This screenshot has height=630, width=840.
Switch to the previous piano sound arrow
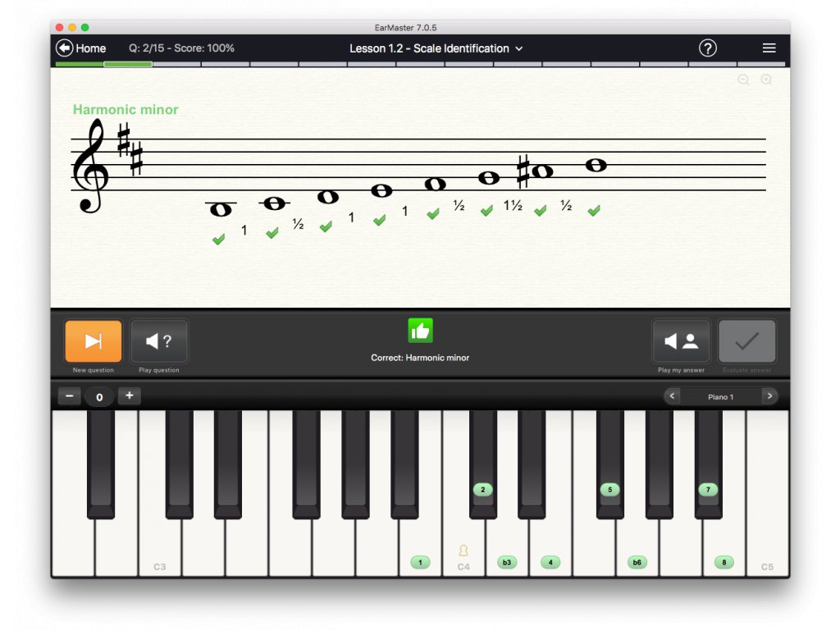tap(672, 396)
